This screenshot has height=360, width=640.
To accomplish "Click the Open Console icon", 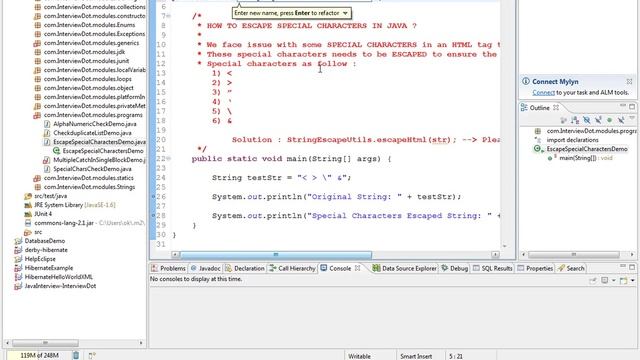I will tap(624, 280).
